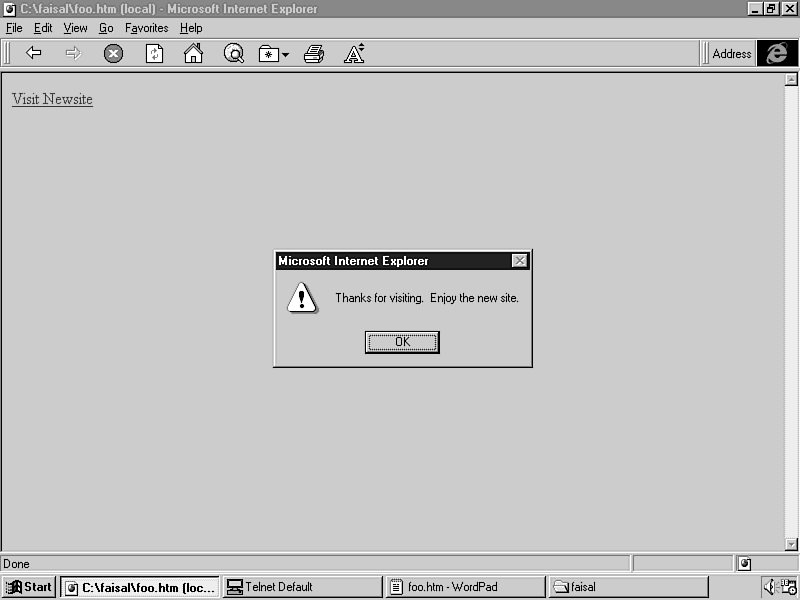
Task: Open the Favorites menu
Action: (146, 28)
